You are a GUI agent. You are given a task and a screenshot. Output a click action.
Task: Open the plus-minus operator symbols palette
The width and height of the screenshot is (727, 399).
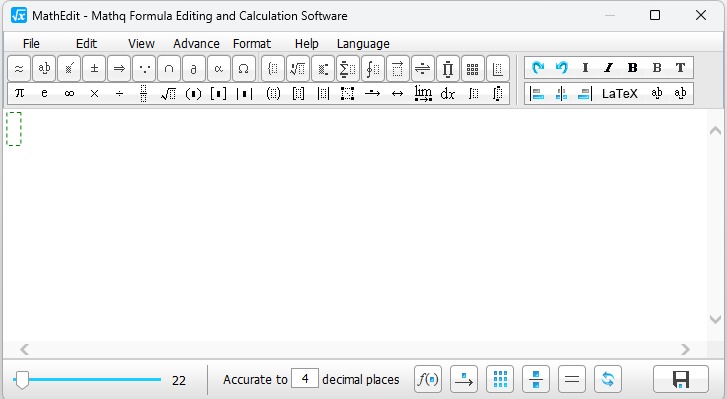(x=94, y=69)
